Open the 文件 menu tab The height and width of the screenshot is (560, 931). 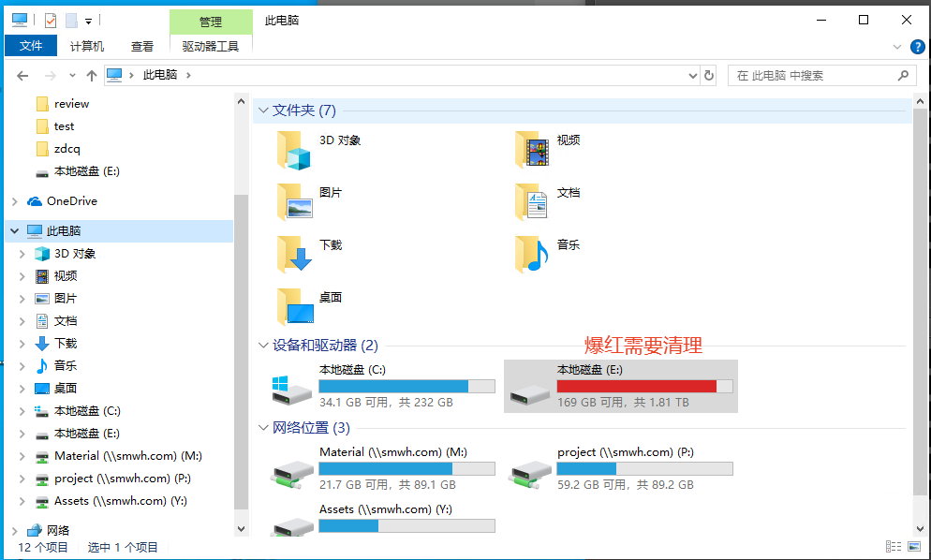[31, 46]
